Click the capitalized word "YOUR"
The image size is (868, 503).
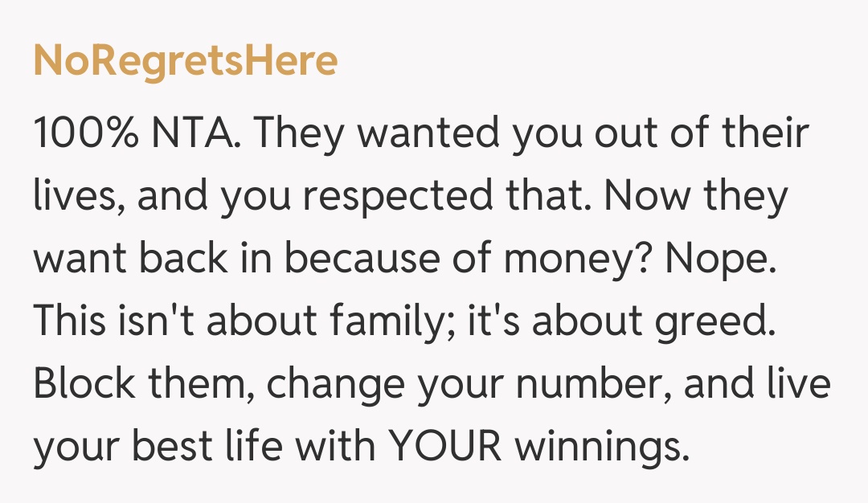[444, 447]
